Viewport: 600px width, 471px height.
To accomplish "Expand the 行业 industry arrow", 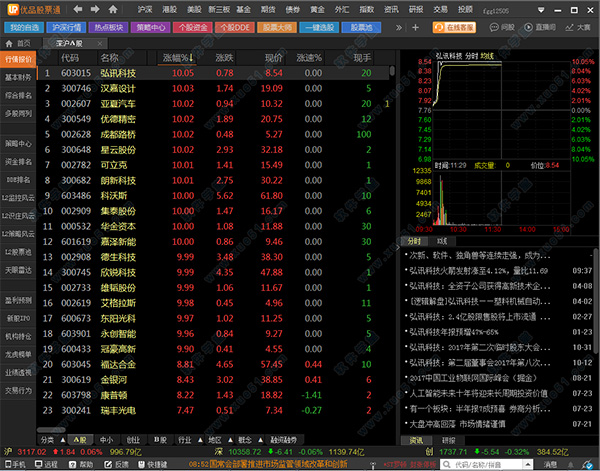I will click(x=200, y=440).
